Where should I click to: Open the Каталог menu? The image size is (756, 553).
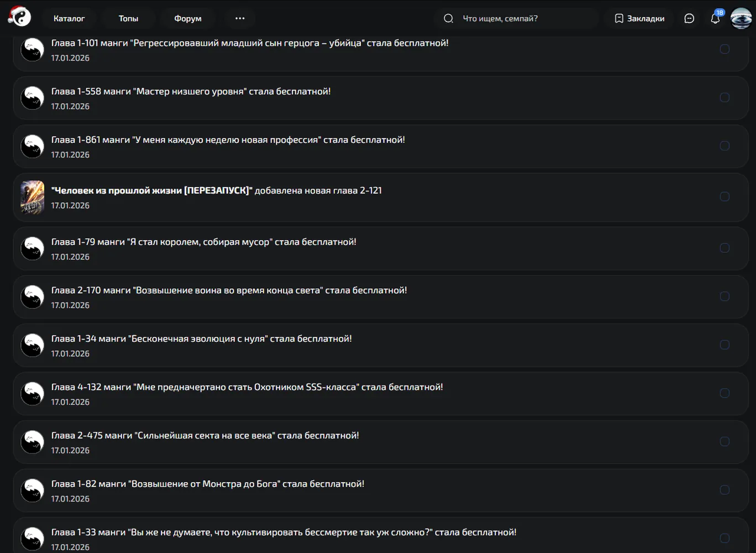tap(69, 18)
